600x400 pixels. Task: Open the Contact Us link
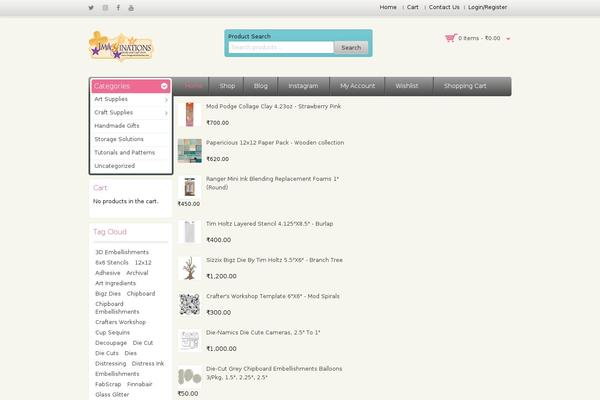444,7
